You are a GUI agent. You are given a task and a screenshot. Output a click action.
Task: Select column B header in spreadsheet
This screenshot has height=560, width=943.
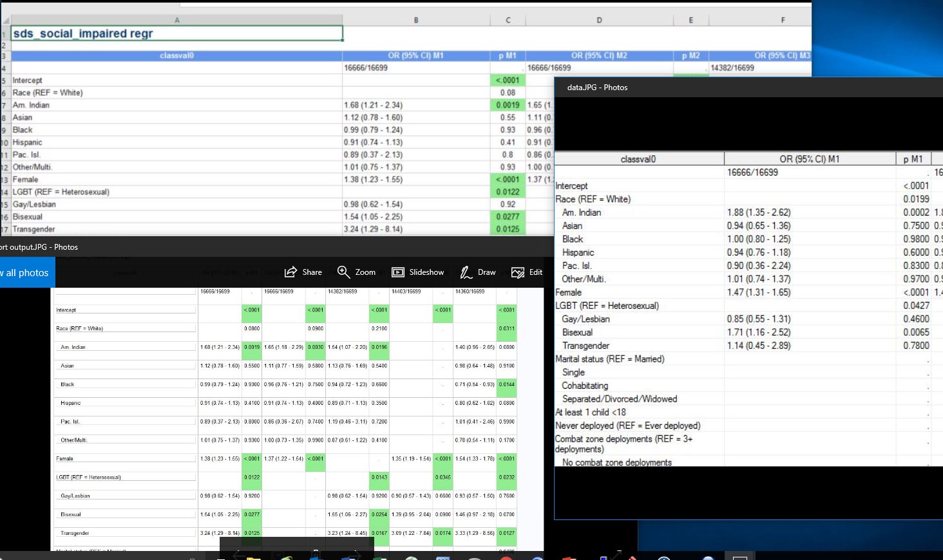click(x=416, y=20)
